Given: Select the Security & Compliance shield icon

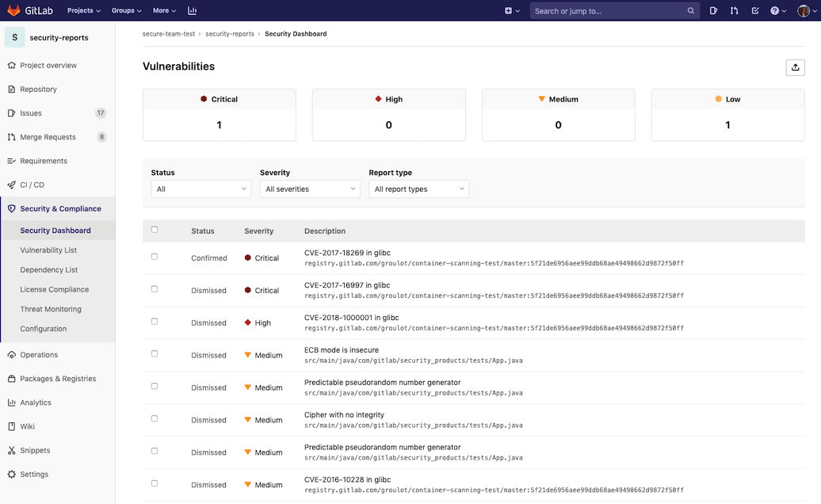Looking at the screenshot, I should point(11,208).
